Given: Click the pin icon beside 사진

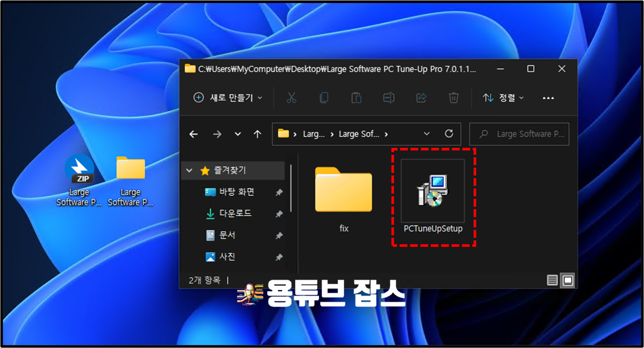Looking at the screenshot, I should [x=279, y=257].
